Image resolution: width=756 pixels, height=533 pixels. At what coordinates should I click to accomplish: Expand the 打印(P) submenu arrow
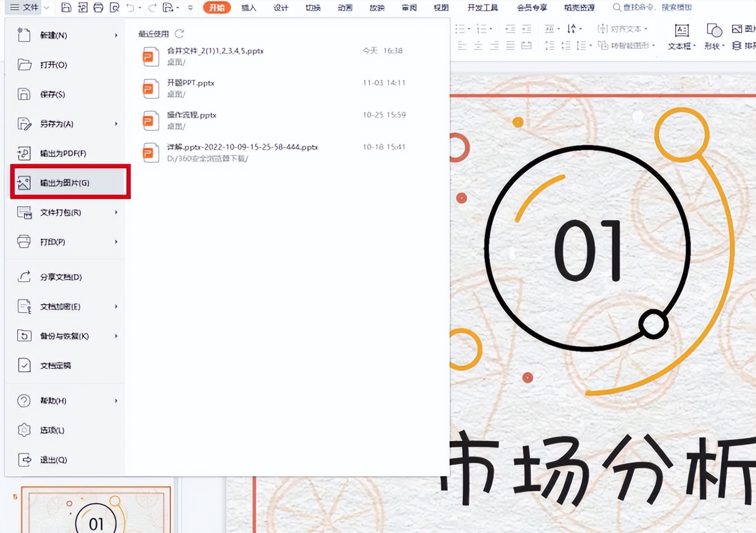pyautogui.click(x=116, y=242)
